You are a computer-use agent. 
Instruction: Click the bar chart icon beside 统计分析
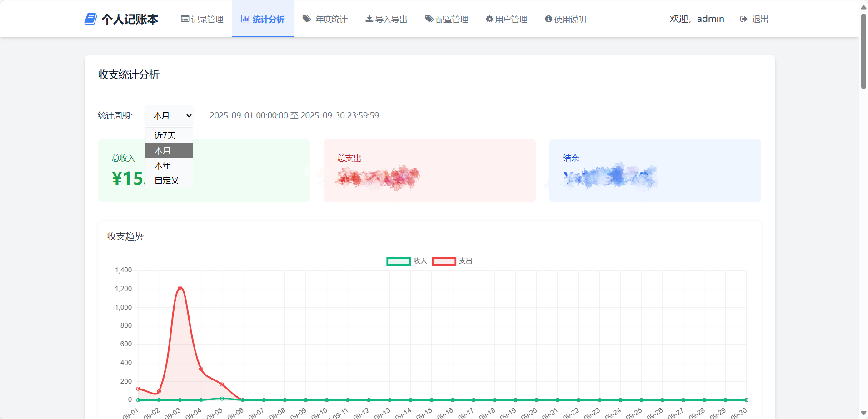[245, 19]
